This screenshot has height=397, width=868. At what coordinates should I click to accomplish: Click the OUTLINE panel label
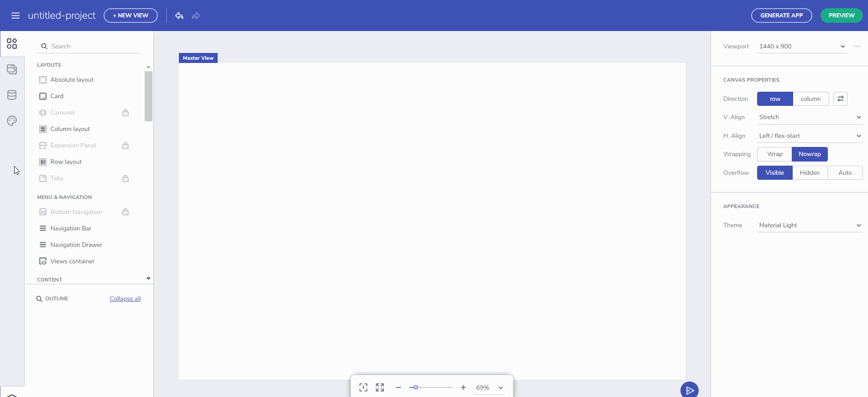pos(57,298)
